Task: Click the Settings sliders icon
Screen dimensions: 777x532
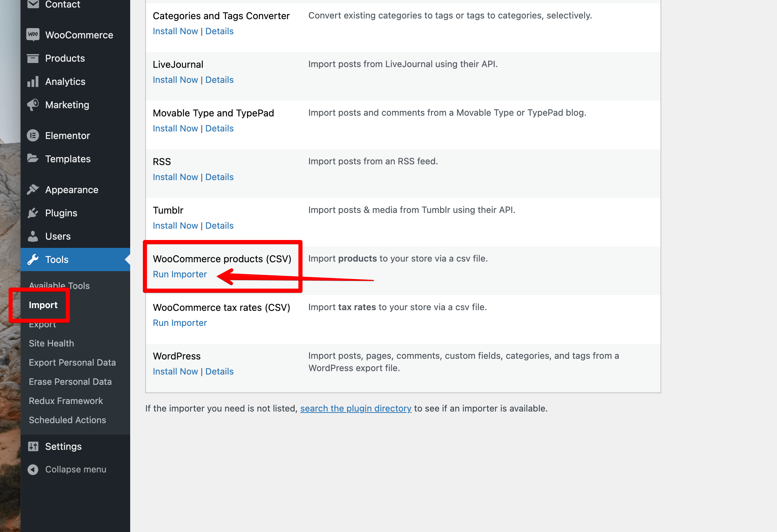Action: 33,446
